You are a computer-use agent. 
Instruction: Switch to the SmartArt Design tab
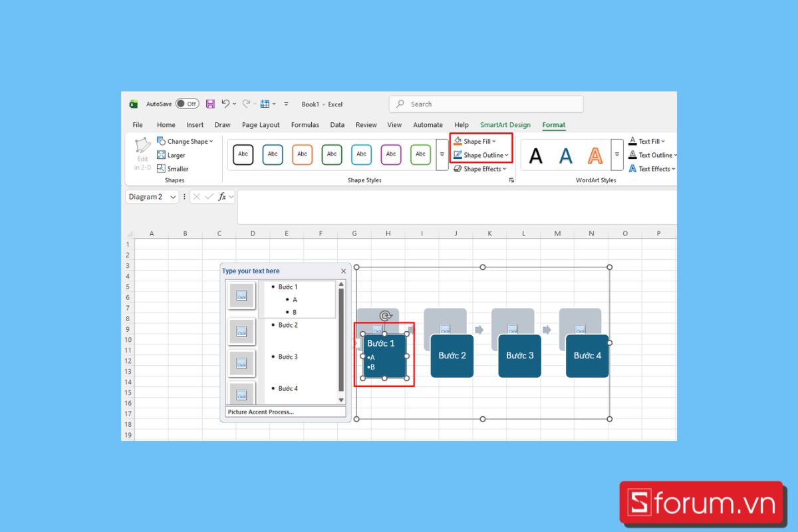coord(505,124)
